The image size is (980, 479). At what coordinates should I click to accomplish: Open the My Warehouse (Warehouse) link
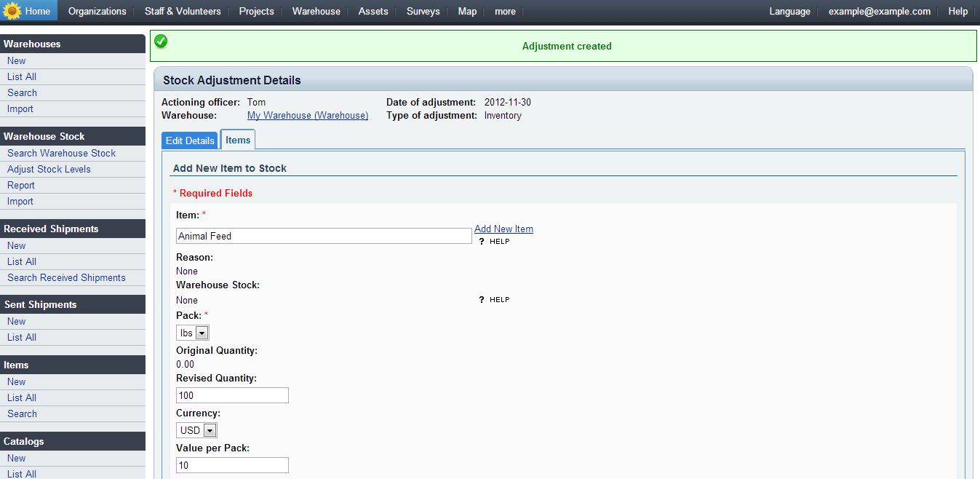(x=308, y=115)
